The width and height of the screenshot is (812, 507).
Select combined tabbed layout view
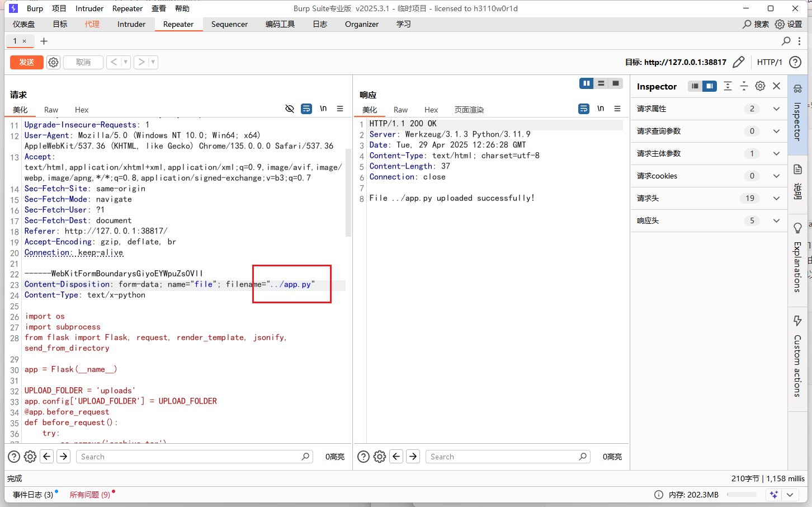[616, 83]
